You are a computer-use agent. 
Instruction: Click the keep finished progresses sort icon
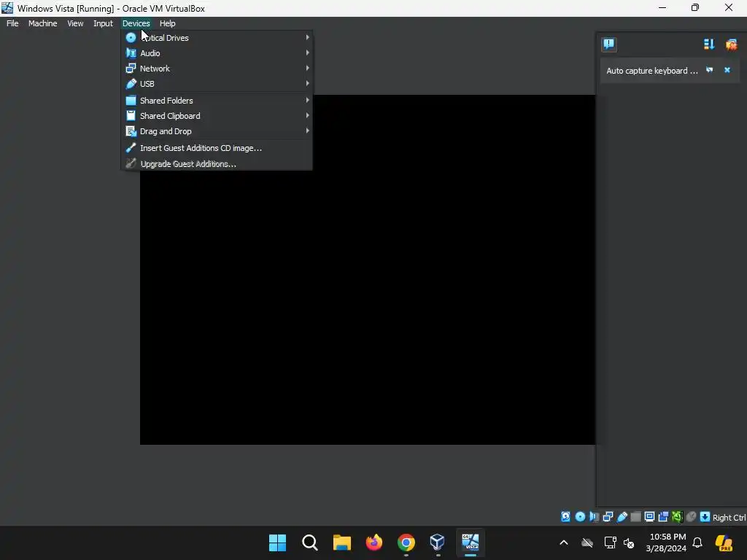[709, 44]
